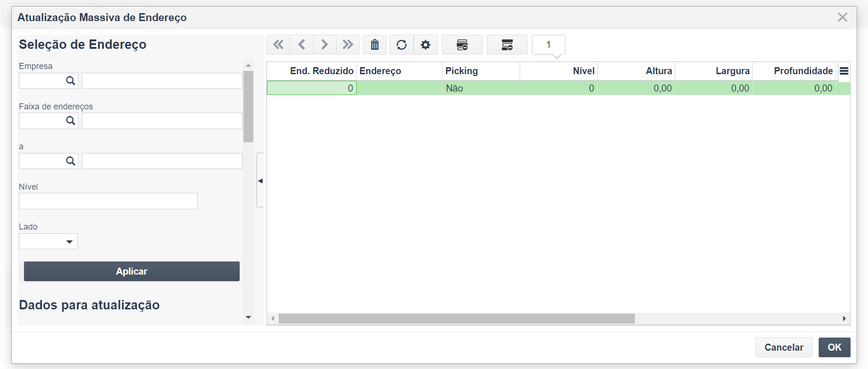Select the Picking cell showing Não

pyautogui.click(x=481, y=88)
